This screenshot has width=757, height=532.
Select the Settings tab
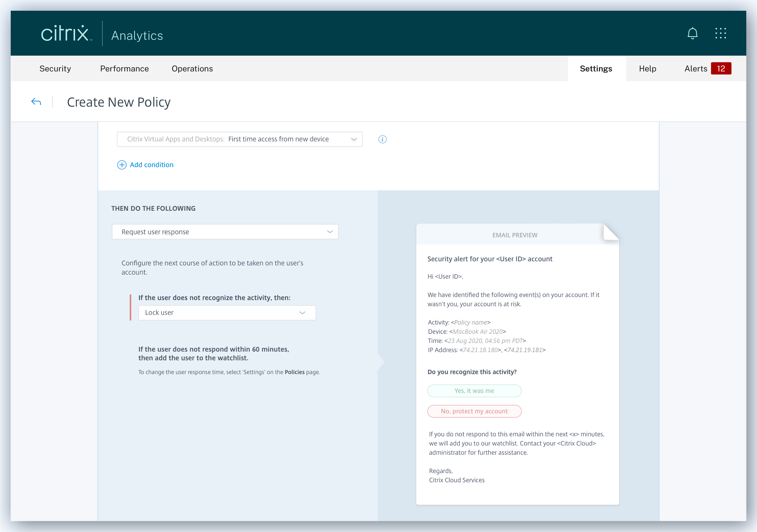pos(596,69)
